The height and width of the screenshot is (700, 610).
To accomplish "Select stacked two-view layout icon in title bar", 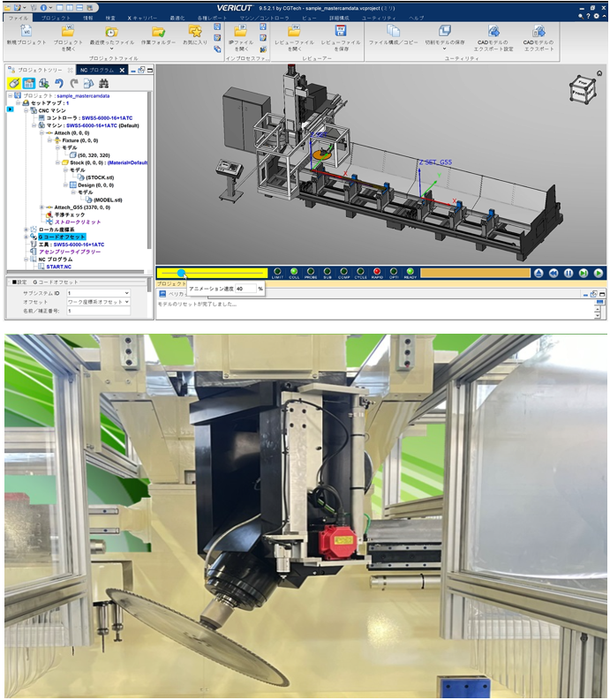I will click(x=79, y=8).
